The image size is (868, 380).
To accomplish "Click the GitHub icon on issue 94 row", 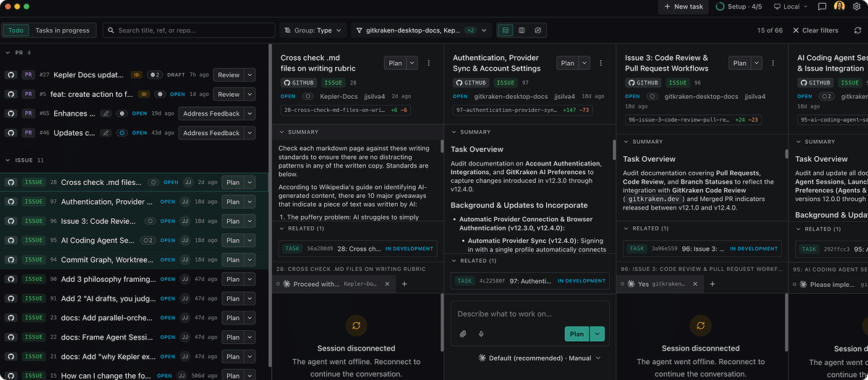I will click(11, 259).
